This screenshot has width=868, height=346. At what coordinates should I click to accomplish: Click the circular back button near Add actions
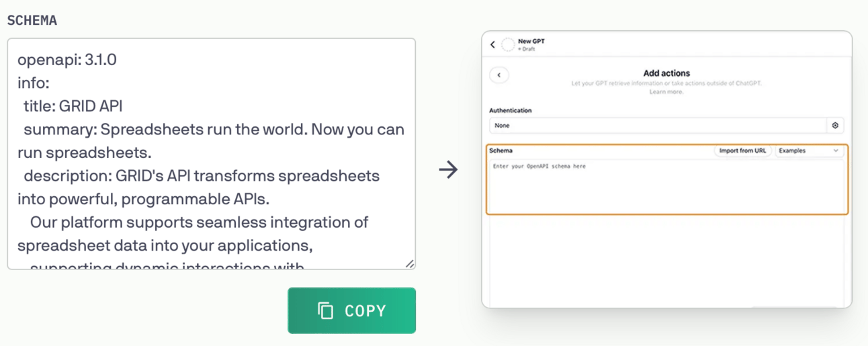[x=499, y=75]
